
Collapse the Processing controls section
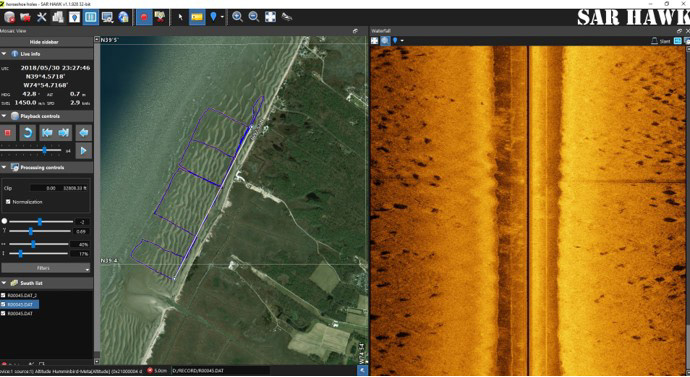[x=4, y=168]
